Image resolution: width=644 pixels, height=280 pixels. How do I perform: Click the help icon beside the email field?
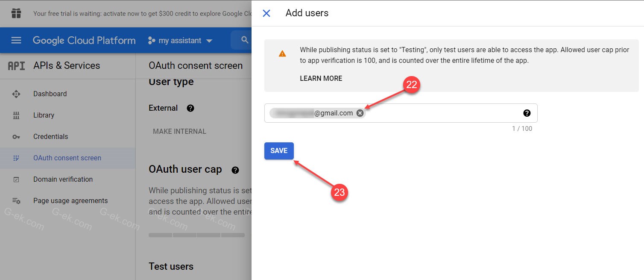point(527,113)
